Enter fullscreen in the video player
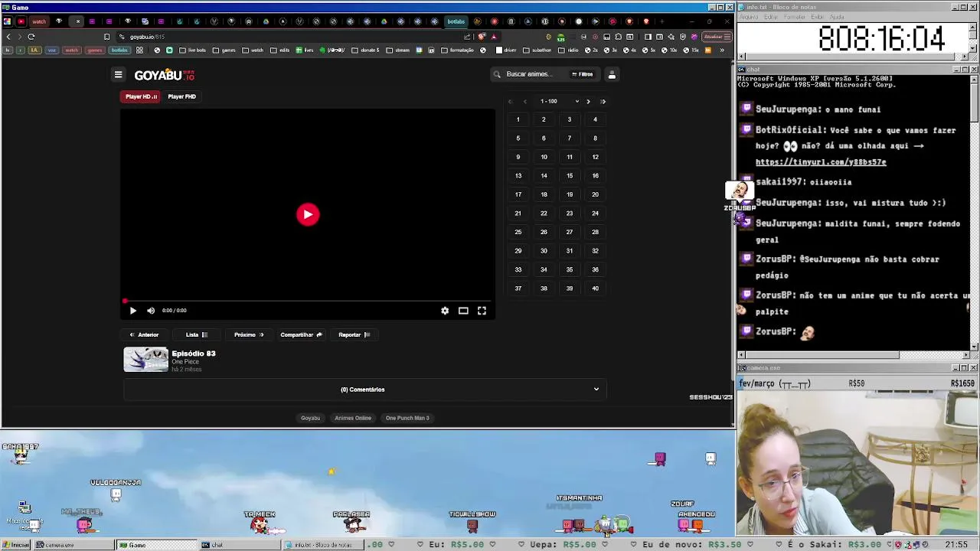 click(482, 311)
